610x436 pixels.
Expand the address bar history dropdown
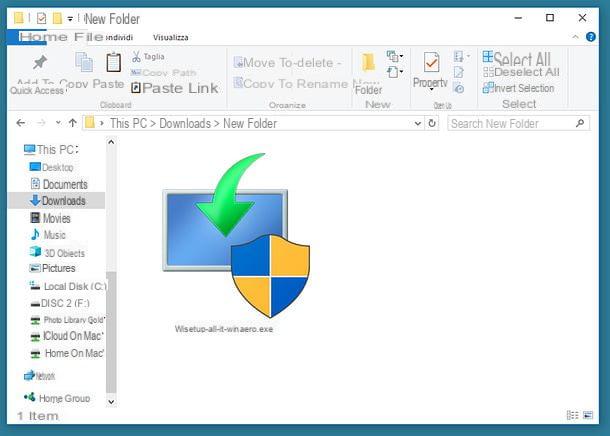click(418, 124)
